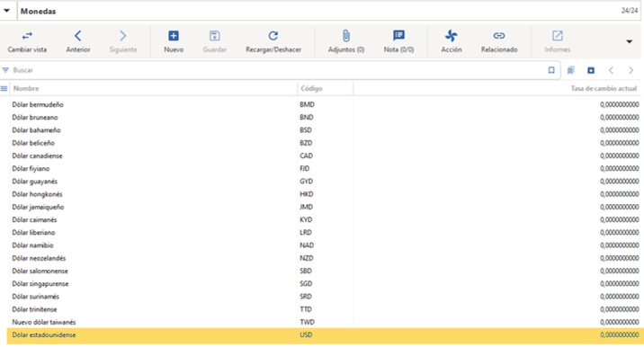The height and width of the screenshot is (347, 644).
Task: Click the left arrow beside the search bar
Action: [x=611, y=70]
